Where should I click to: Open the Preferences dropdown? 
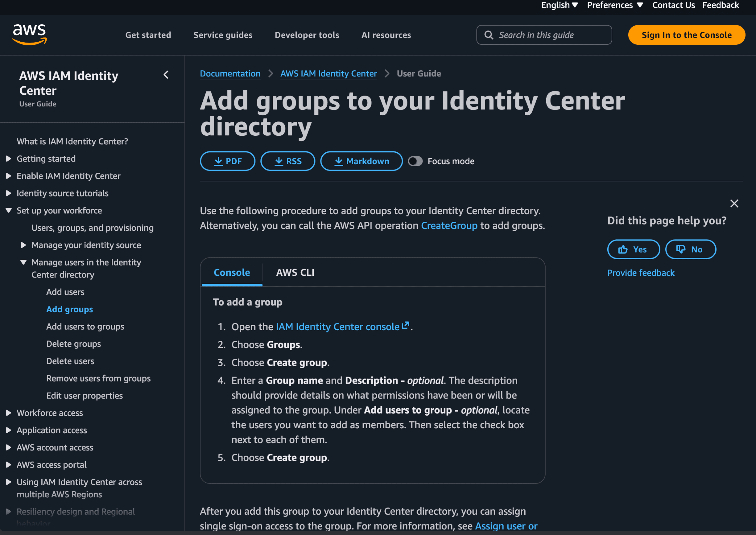pos(615,5)
